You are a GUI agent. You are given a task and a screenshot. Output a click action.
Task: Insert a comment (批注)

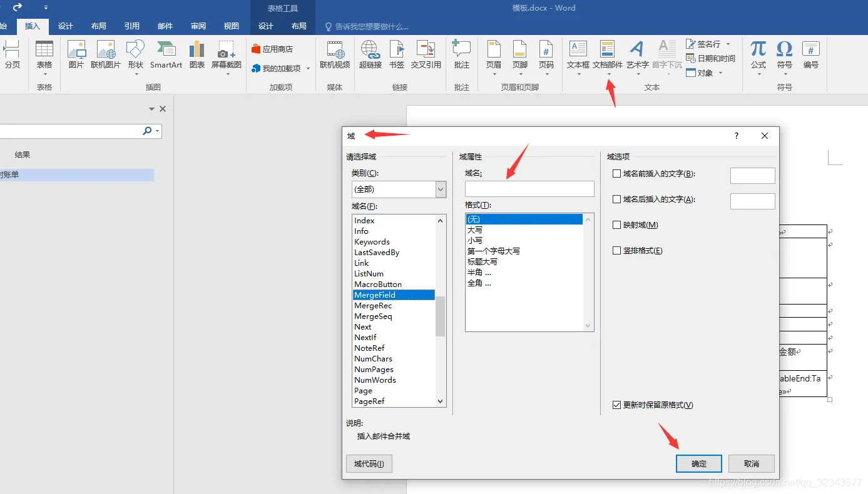point(462,55)
